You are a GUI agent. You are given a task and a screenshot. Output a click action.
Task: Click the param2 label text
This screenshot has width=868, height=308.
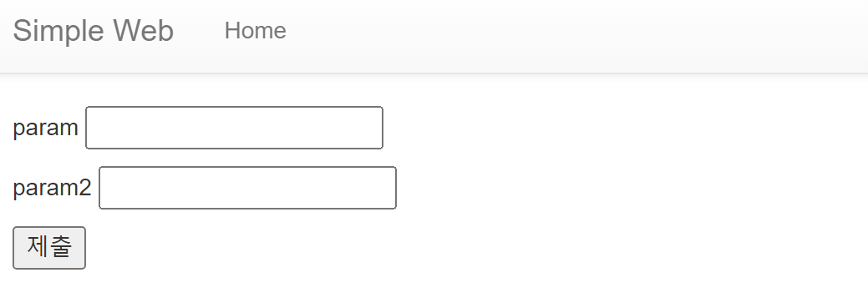pos(52,188)
